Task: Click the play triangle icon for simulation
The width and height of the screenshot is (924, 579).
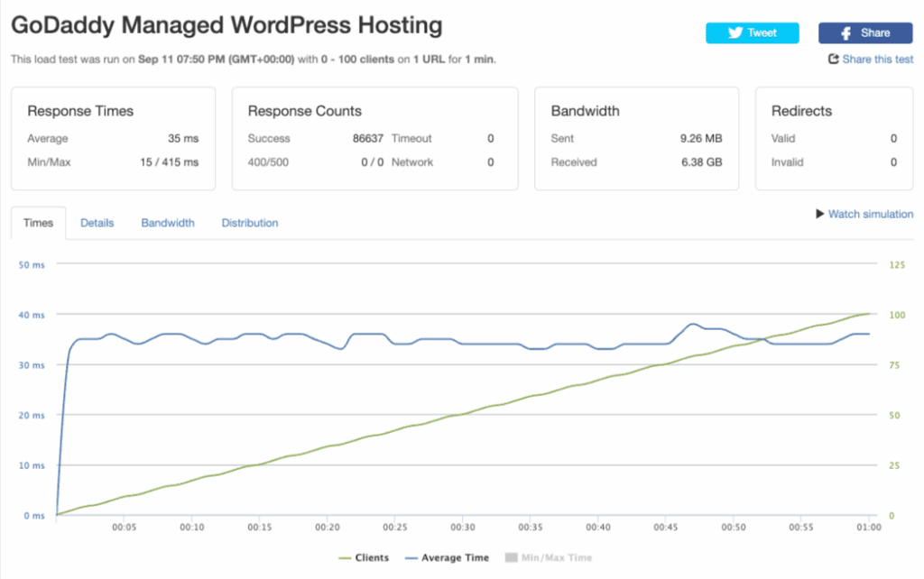Action: (819, 214)
